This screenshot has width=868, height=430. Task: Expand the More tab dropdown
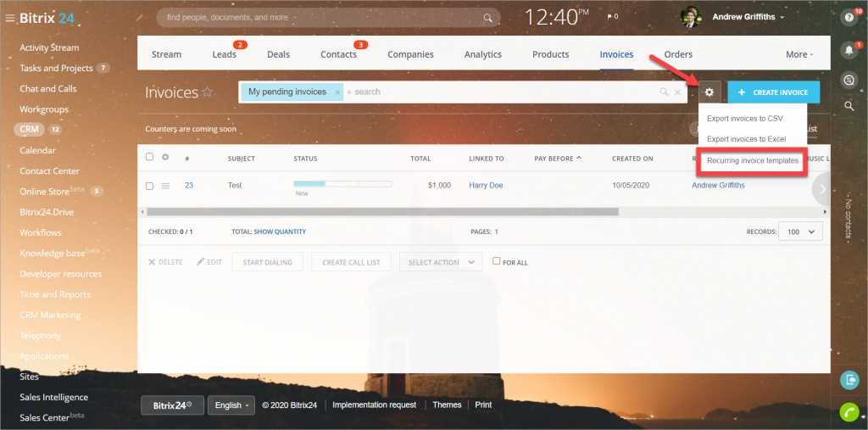pos(799,54)
